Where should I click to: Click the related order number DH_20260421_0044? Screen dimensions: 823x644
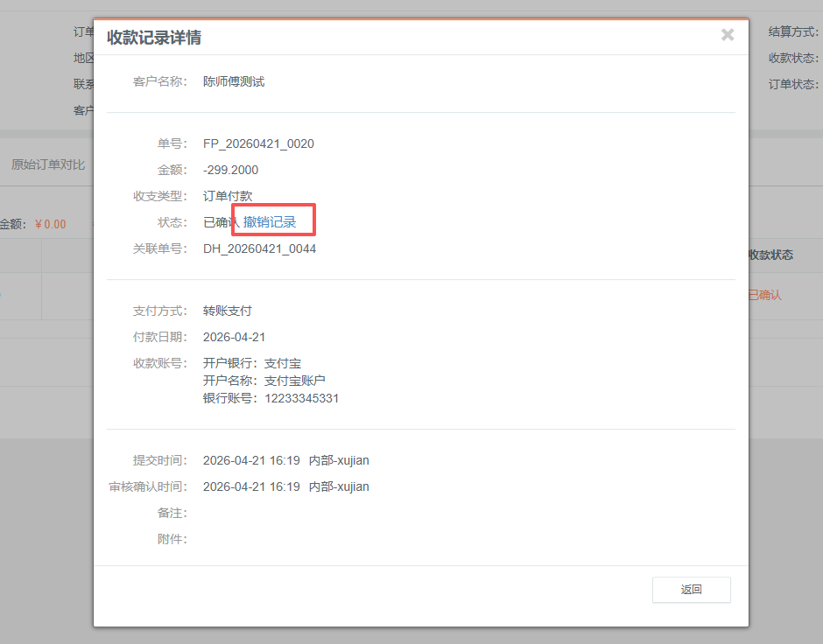coord(259,248)
